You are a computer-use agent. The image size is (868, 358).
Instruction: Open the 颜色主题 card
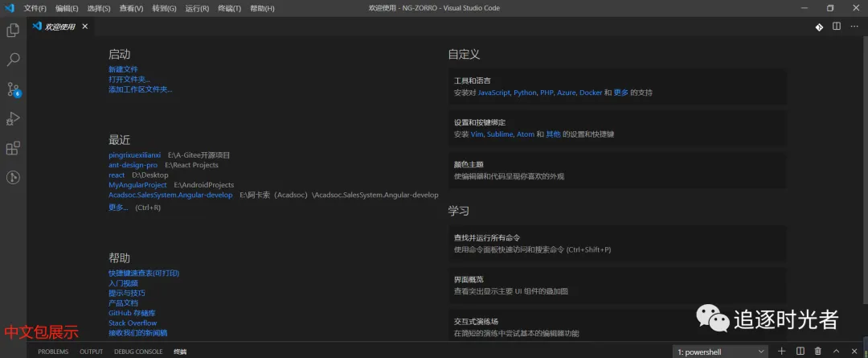click(617, 171)
